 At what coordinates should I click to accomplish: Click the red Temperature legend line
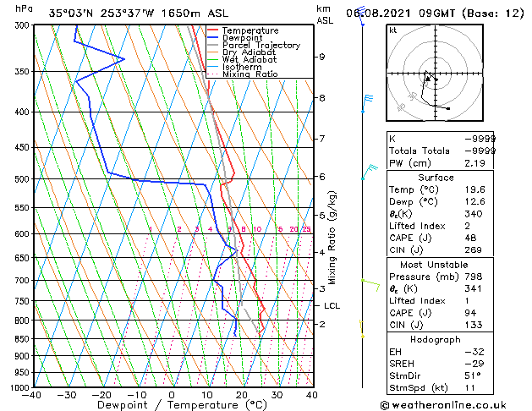point(212,30)
